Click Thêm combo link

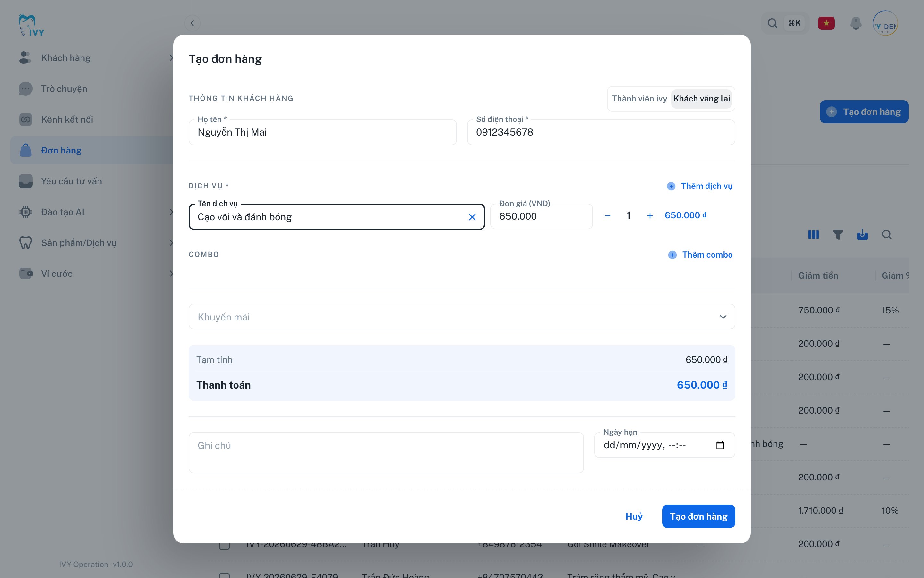pos(700,255)
